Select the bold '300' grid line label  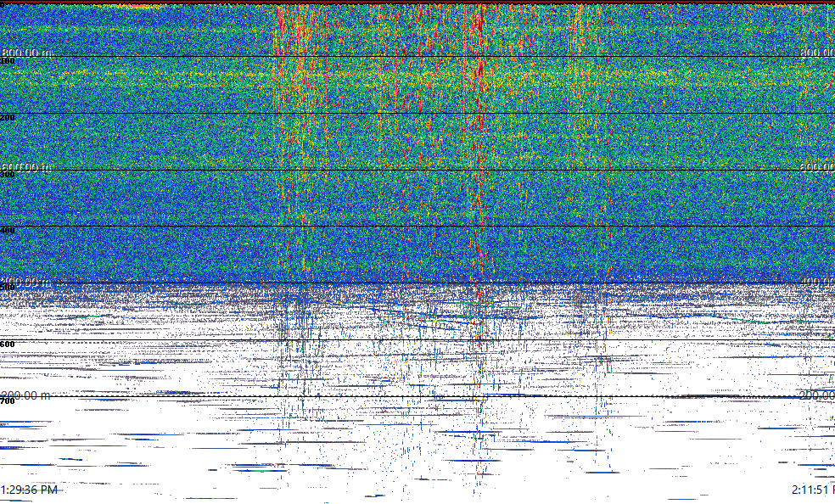(x=8, y=174)
